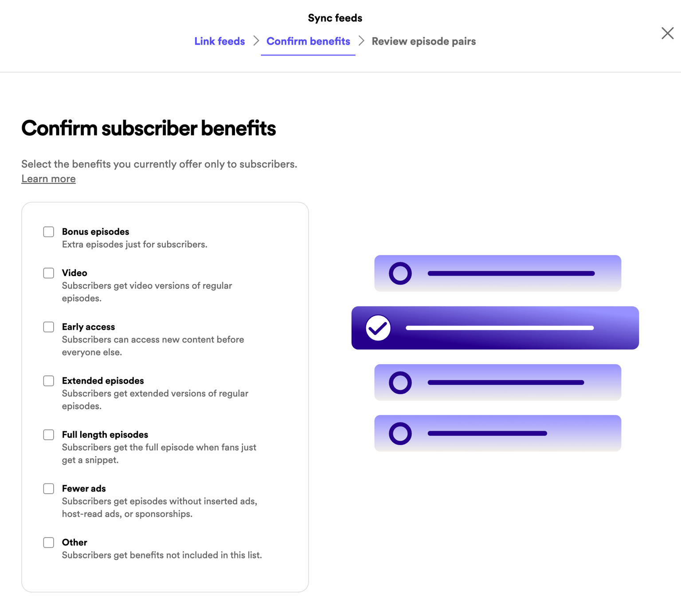Mark the Other benefits checkbox
The height and width of the screenshot is (616, 681).
[49, 542]
